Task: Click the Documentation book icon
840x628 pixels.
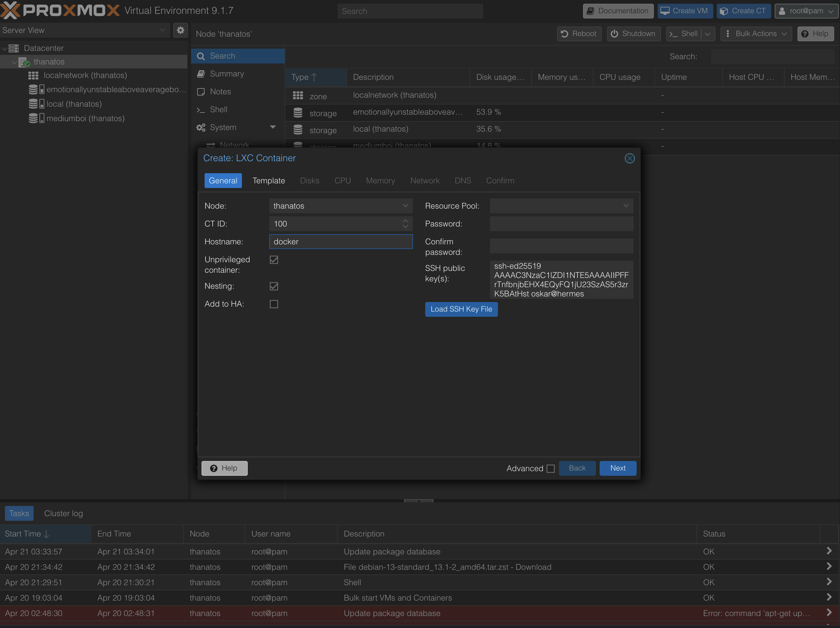Action: click(590, 11)
